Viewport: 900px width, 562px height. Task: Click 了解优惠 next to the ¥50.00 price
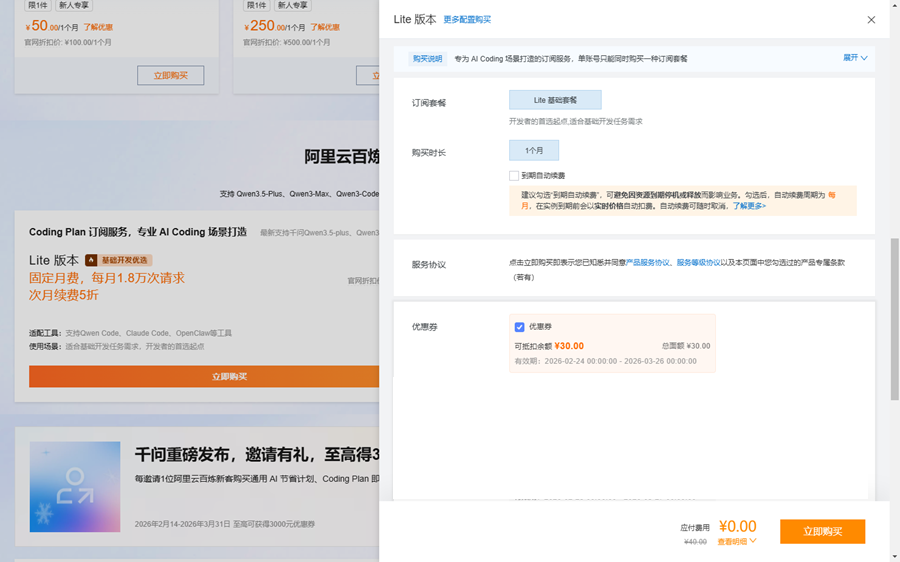(98, 28)
